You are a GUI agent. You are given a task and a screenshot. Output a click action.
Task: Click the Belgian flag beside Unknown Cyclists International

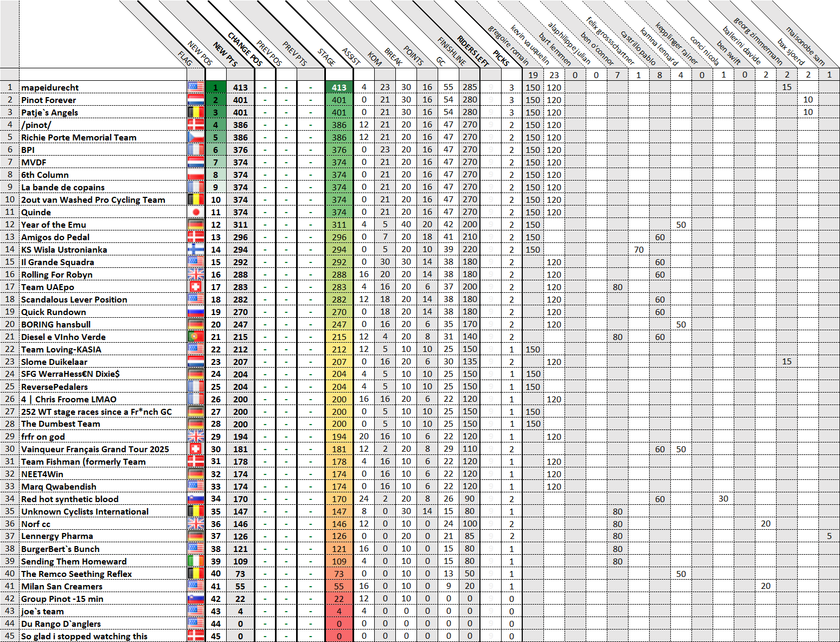coord(196,511)
